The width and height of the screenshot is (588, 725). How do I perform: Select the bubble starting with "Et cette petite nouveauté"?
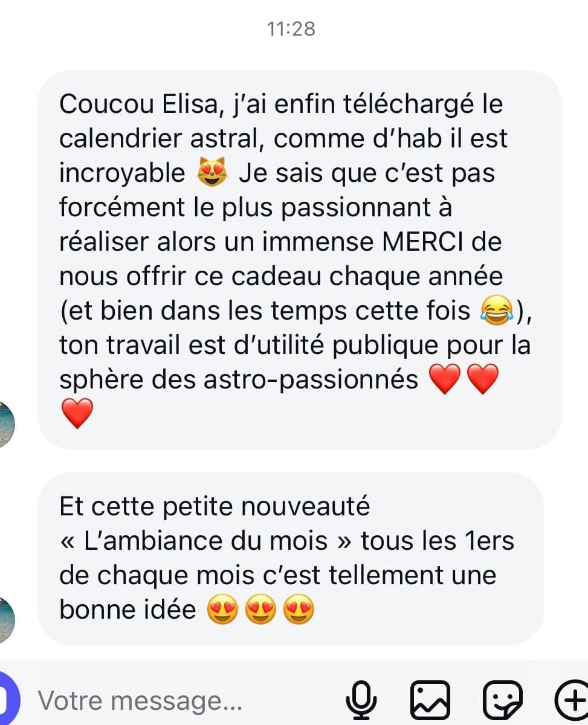point(291,559)
